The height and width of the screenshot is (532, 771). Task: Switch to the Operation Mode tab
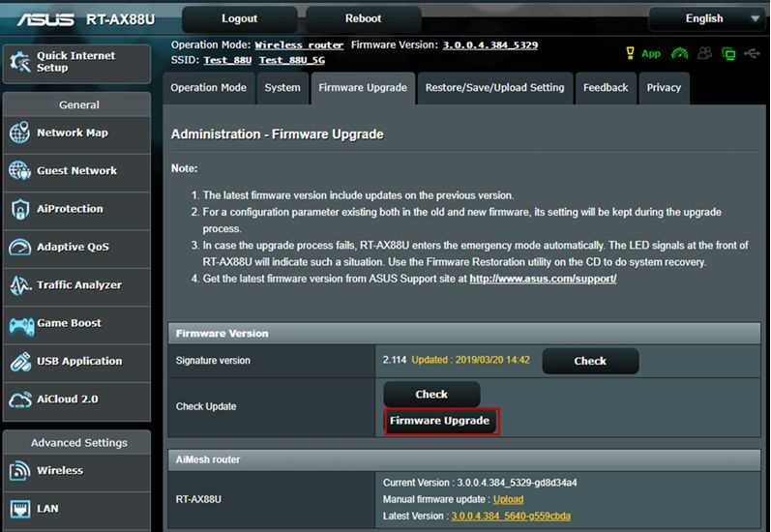(x=209, y=88)
